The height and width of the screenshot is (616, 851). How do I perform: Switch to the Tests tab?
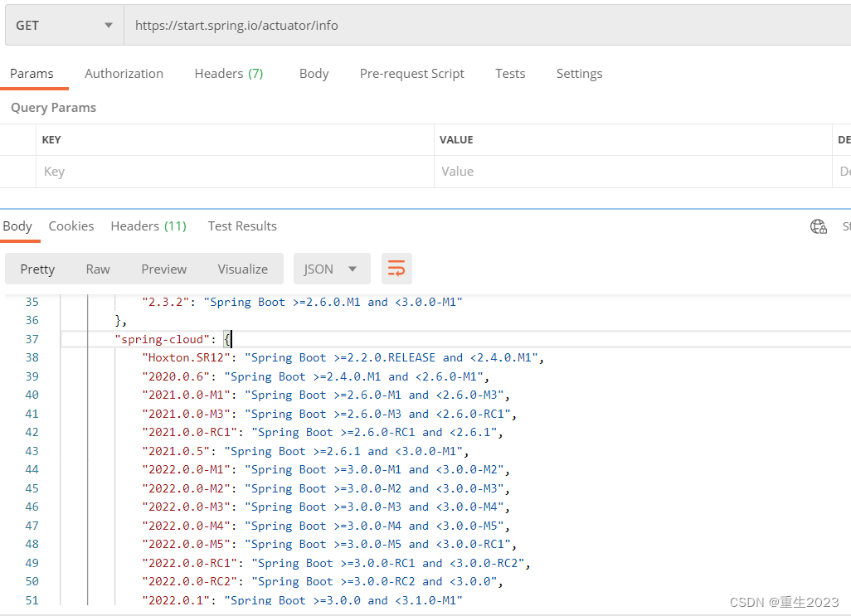pyautogui.click(x=510, y=74)
